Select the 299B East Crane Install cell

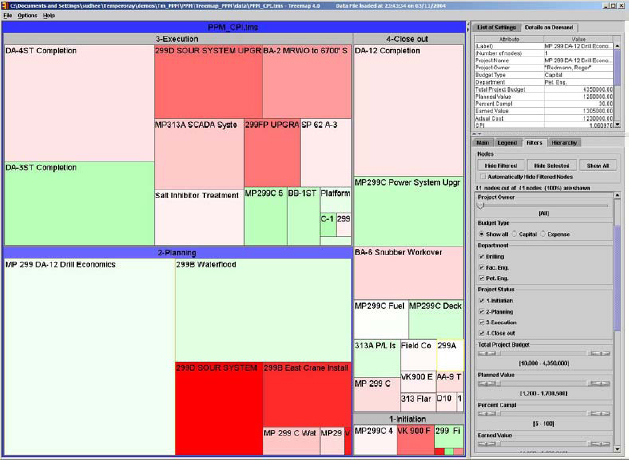307,395
